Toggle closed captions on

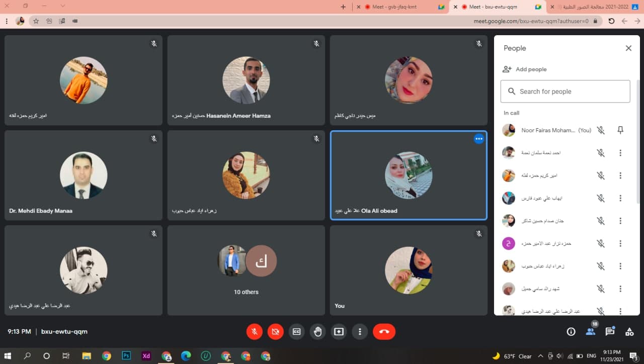297,332
